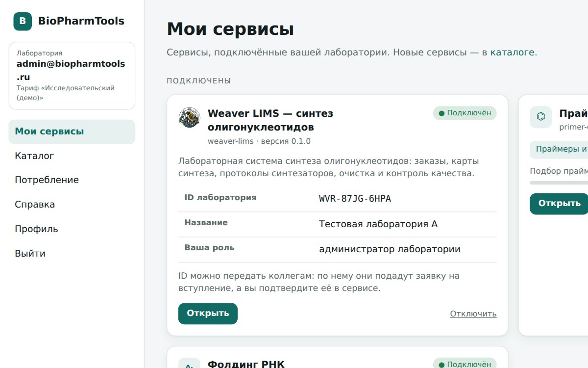The image size is (588, 368).
Task: Click the Тариф «Исследовательский (демо)» text
Action: click(x=66, y=93)
